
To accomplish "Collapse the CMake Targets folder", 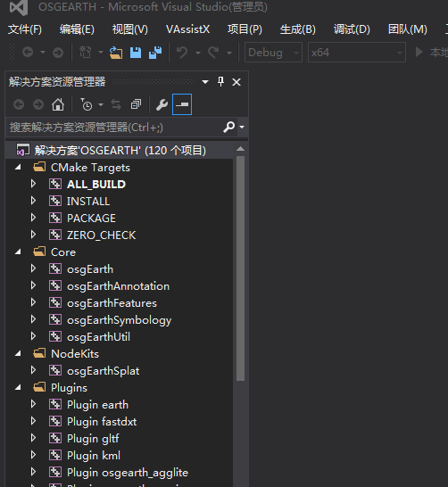I will click(19, 168).
